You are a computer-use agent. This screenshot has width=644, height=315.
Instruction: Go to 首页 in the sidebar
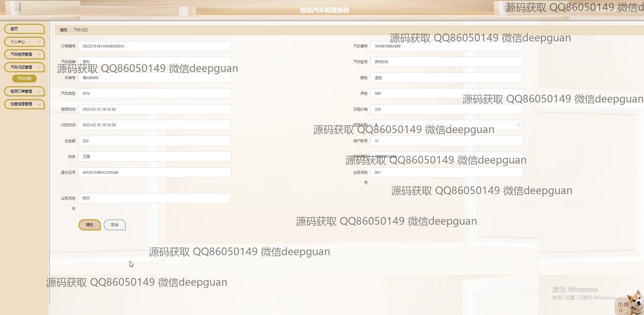(24, 29)
